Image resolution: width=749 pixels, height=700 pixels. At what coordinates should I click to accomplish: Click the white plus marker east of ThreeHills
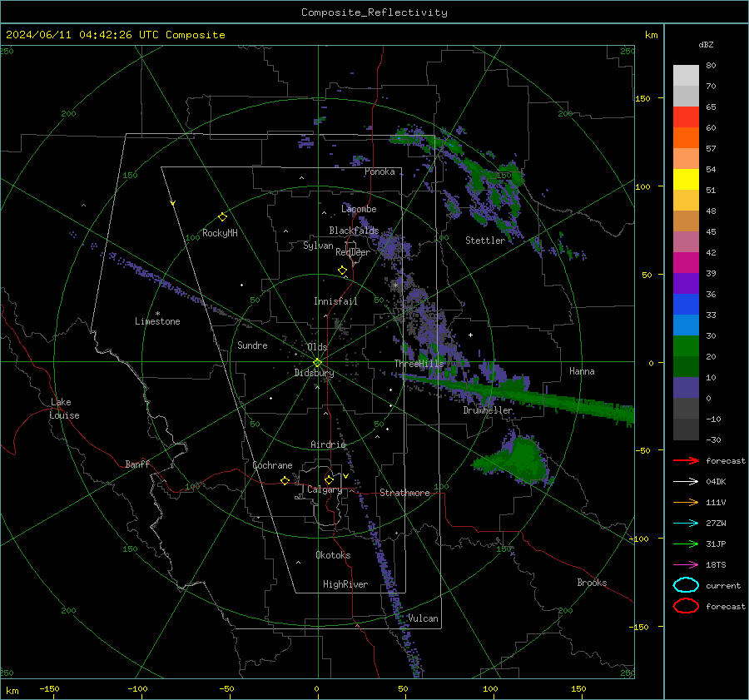pos(470,335)
